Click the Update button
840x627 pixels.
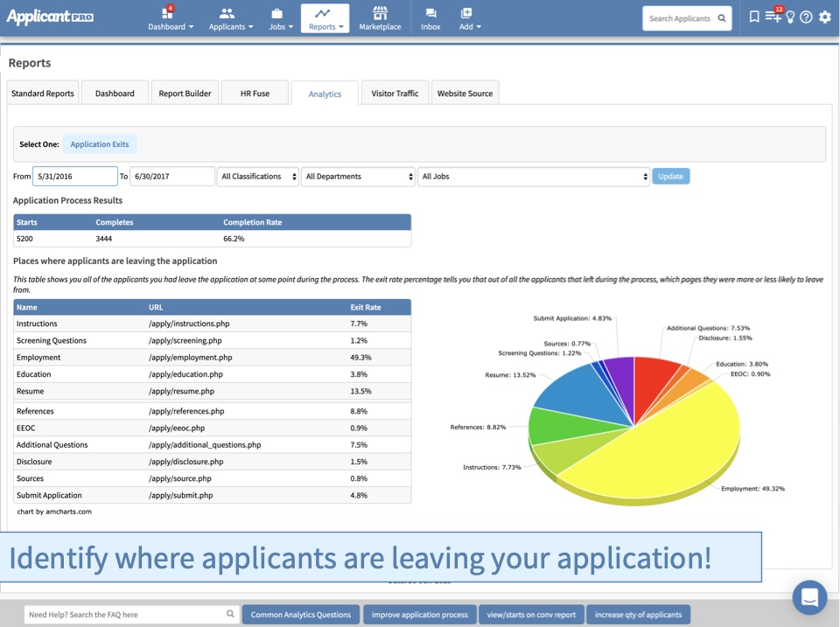(670, 176)
